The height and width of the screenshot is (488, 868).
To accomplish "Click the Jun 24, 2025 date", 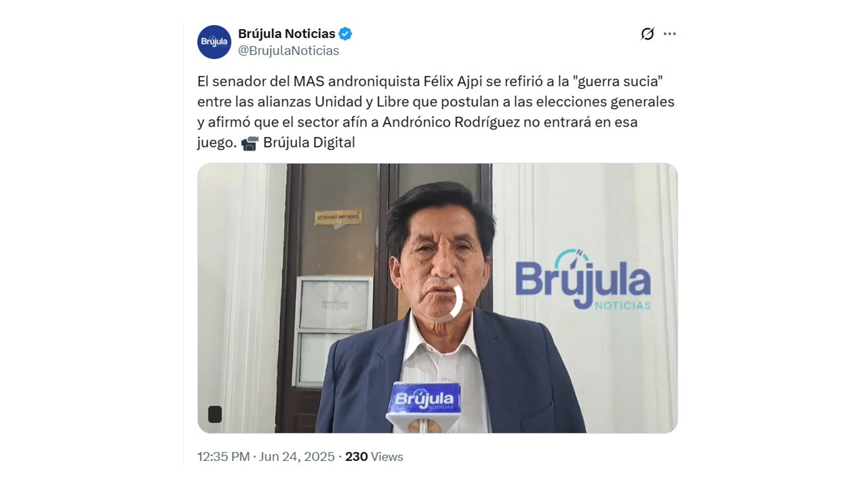I will (297, 457).
